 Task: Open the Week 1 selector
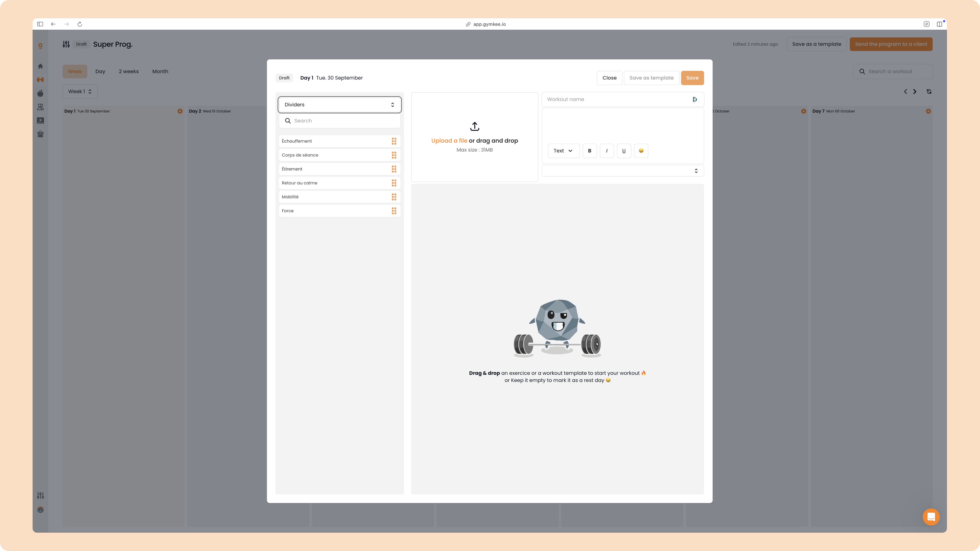click(x=80, y=91)
